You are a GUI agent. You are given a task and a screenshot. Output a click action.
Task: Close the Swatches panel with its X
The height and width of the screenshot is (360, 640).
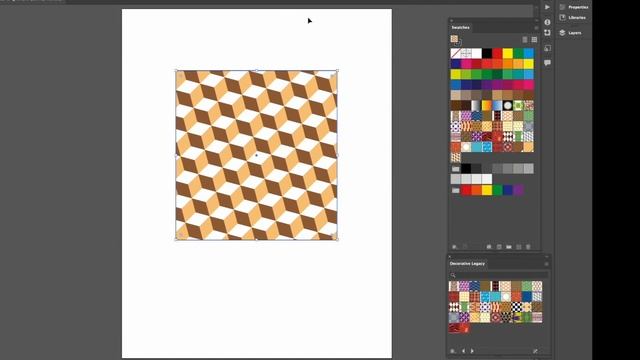[x=451, y=20]
